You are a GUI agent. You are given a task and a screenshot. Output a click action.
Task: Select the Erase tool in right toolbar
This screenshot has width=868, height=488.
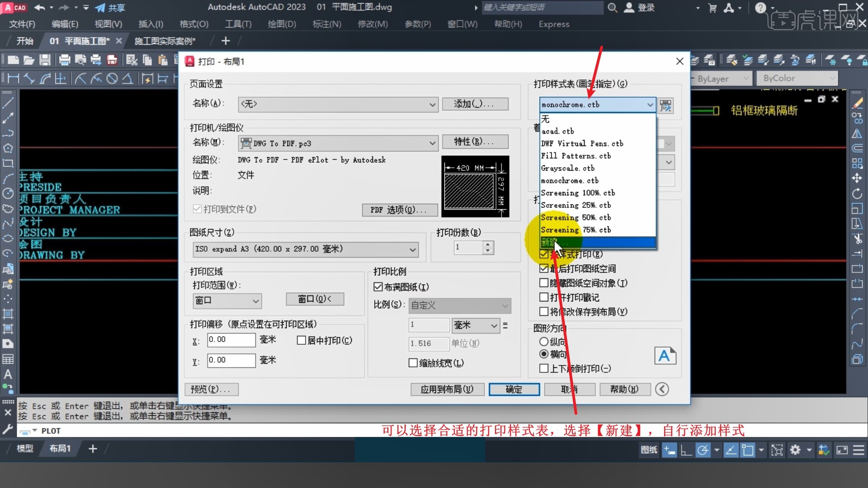click(857, 103)
